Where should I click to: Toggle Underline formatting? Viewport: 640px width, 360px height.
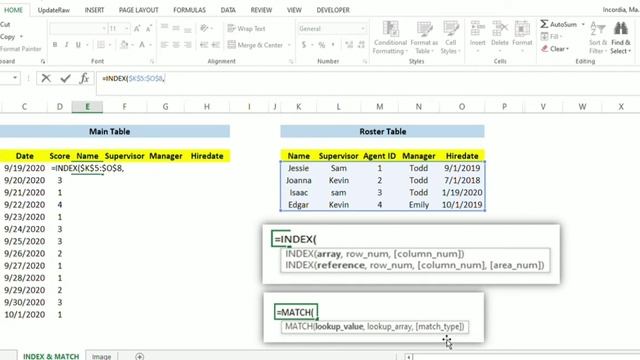pos(78,44)
